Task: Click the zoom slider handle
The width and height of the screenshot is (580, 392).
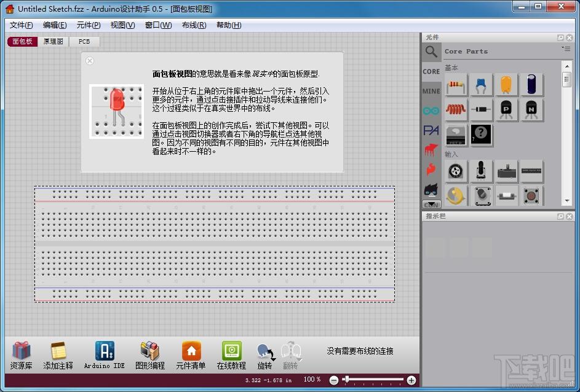Action: tap(346, 379)
